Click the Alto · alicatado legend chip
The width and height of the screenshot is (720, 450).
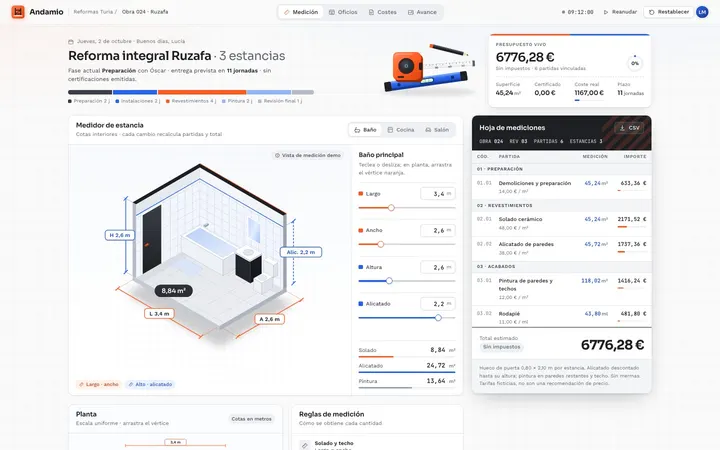tap(151, 384)
